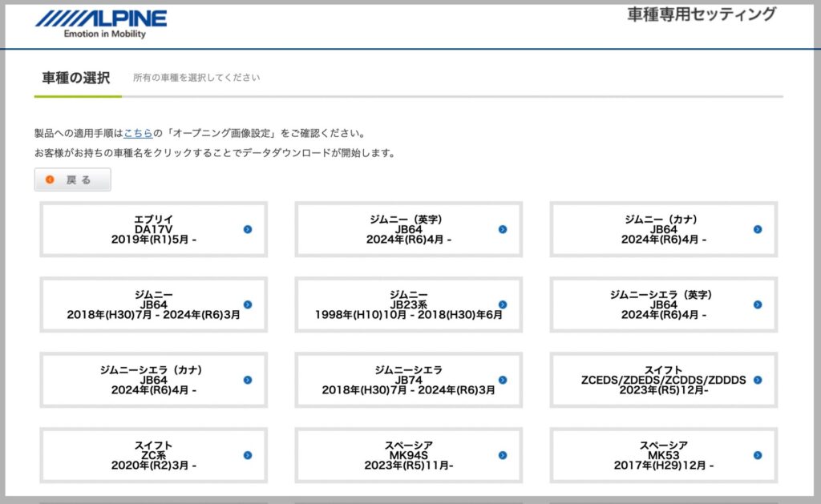Click blue arrow on ジムニー（英字）card

tap(503, 229)
